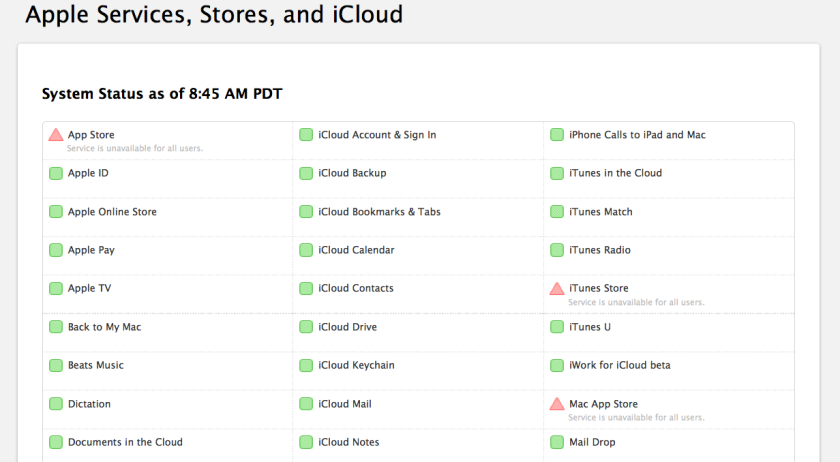Image resolution: width=840 pixels, height=462 pixels.
Task: Click the green status icon for Apple Online Store
Action: [x=56, y=212]
